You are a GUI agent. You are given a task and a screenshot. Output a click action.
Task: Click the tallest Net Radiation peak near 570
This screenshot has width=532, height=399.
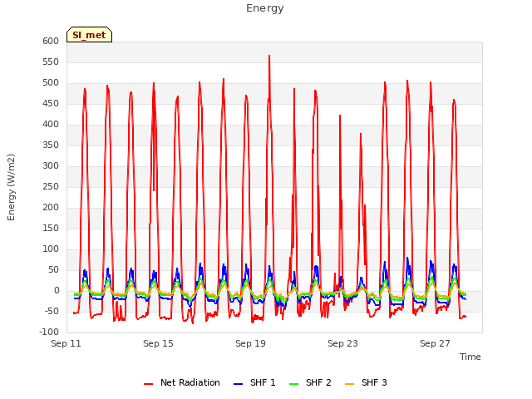269,56
